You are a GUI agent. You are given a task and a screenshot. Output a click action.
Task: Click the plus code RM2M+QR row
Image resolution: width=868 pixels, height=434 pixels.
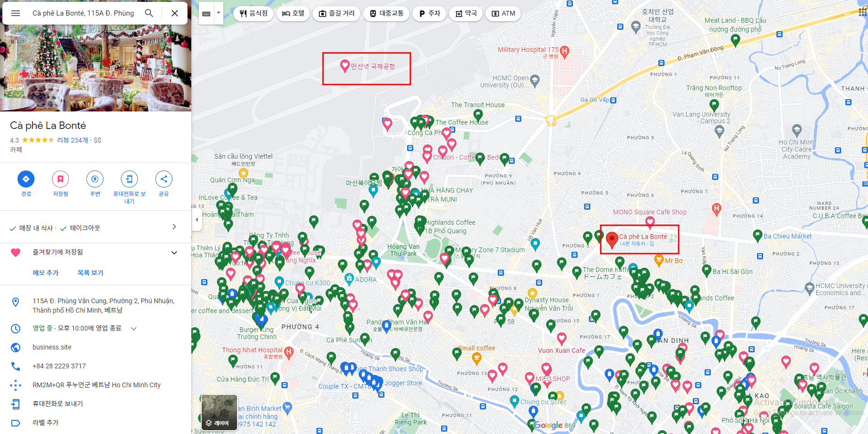tap(95, 385)
